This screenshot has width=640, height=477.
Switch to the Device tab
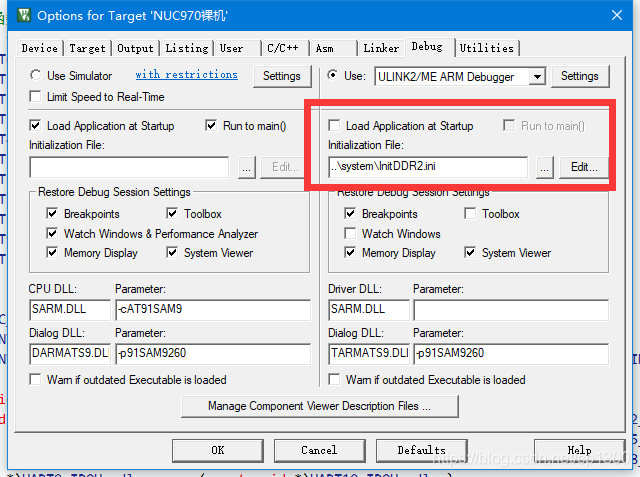pyautogui.click(x=40, y=48)
